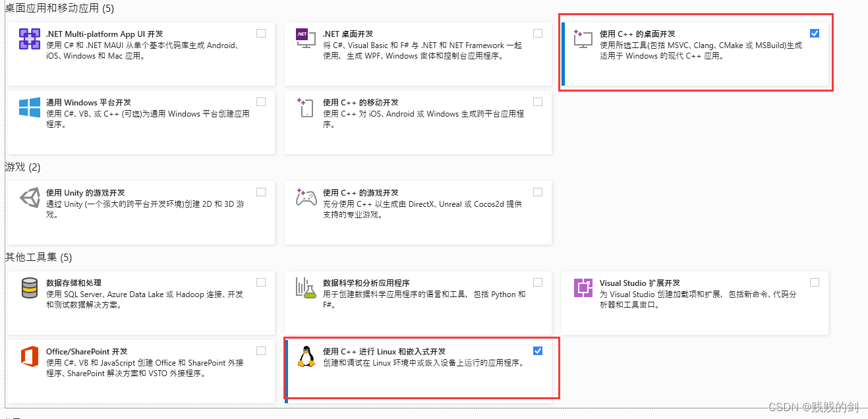Click the description mentioning DirectX, Unreal 或 Cocos2d
Screen dimensions: 868x419
[x=422, y=209]
